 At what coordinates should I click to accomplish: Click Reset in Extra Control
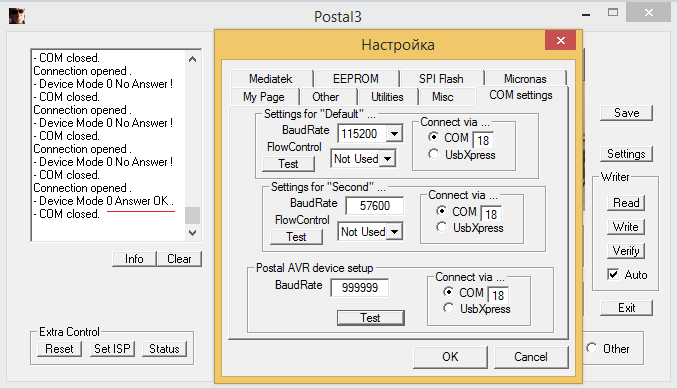pos(59,349)
